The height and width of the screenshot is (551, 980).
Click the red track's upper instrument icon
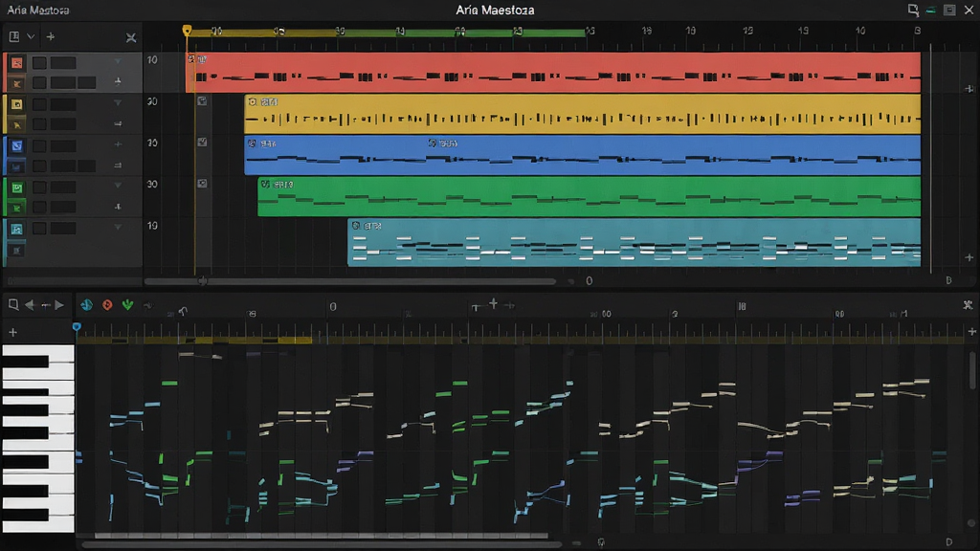click(17, 62)
